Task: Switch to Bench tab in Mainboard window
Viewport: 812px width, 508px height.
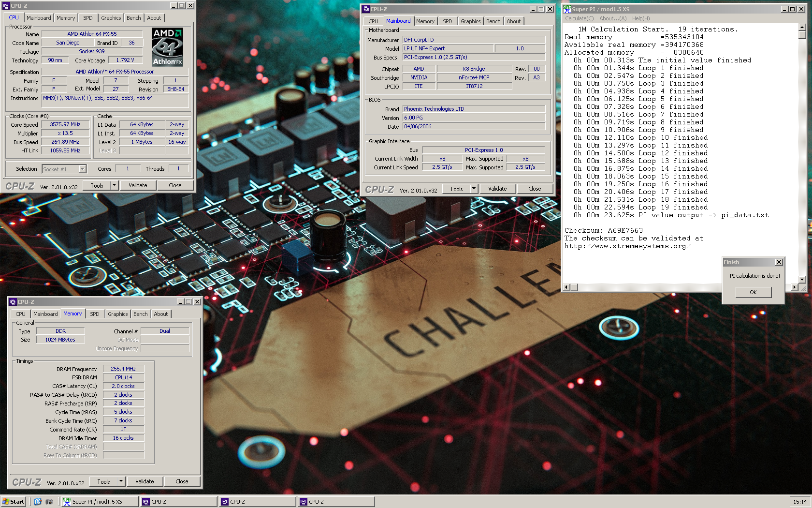Action: pos(493,21)
